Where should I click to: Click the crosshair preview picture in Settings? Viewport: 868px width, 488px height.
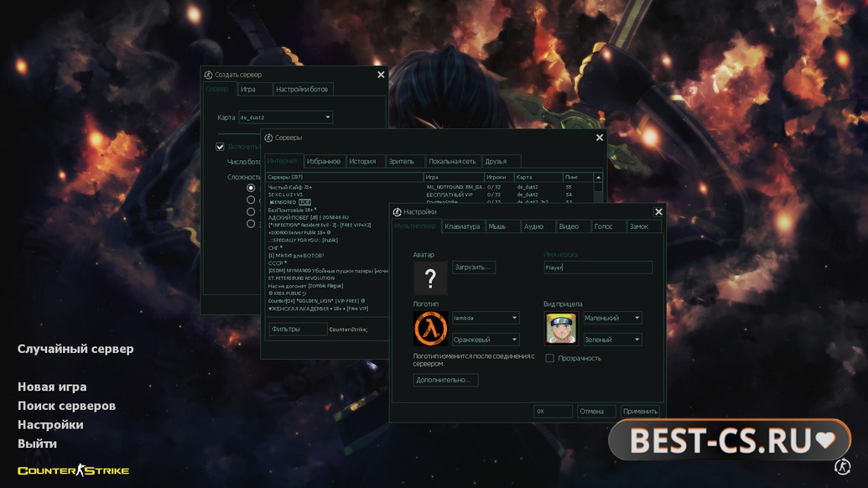561,329
